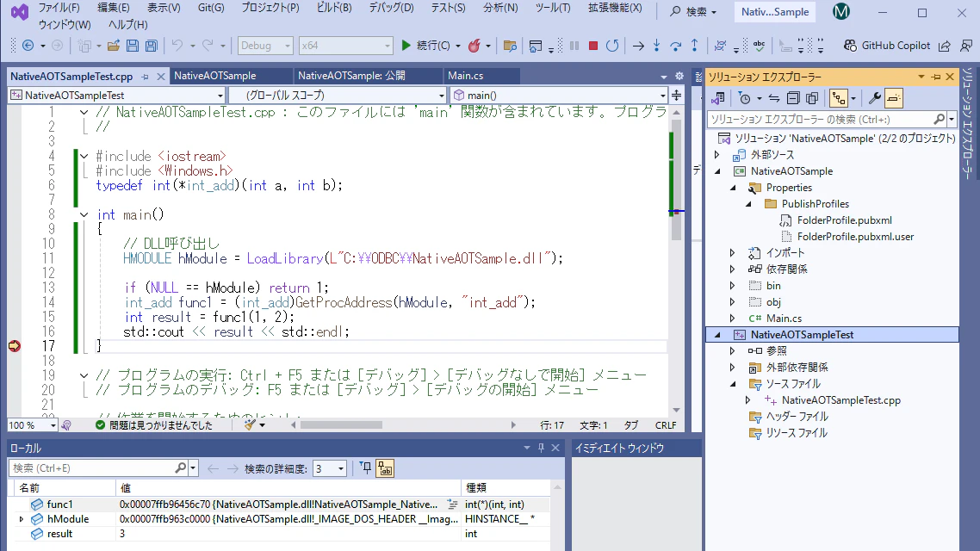Toggle auto-hide pin of Locals window

click(x=542, y=448)
